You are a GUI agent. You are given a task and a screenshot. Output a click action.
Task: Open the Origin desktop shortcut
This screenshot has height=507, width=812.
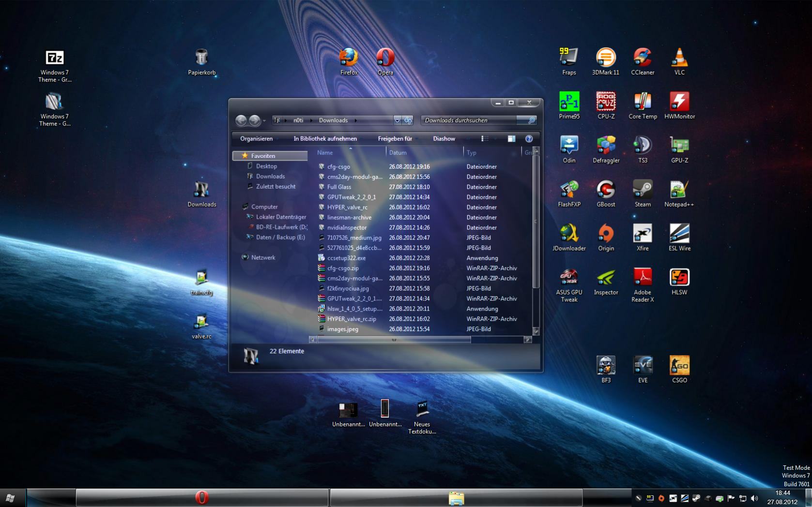(x=606, y=238)
